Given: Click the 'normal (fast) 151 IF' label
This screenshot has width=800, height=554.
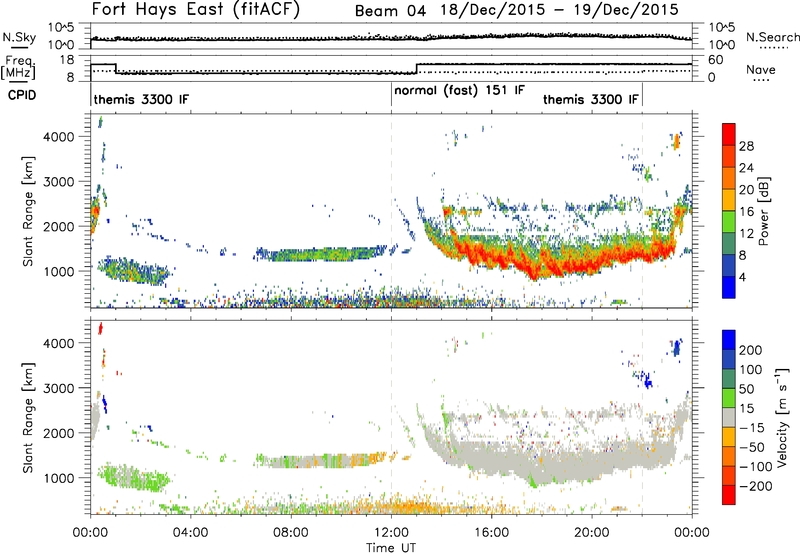Looking at the screenshot, I should click(459, 91).
